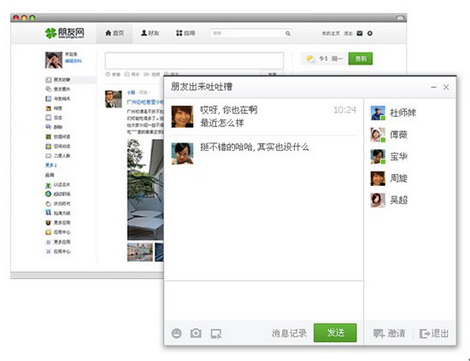Expand 更多 in the left sidebar
The image size is (470, 361).
tap(51, 165)
